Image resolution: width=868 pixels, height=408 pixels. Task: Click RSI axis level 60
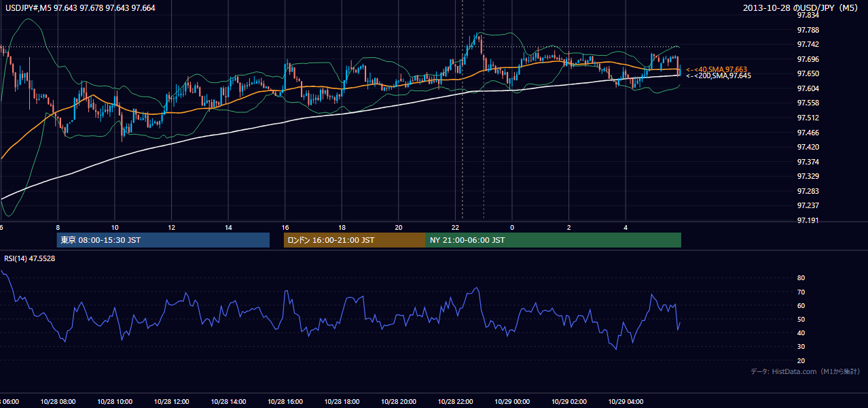coord(801,305)
